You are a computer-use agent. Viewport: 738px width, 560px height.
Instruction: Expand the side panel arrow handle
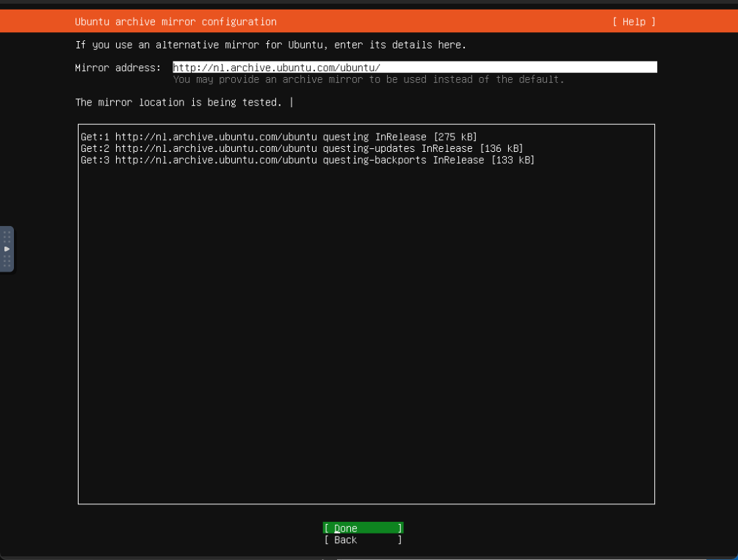(7, 249)
